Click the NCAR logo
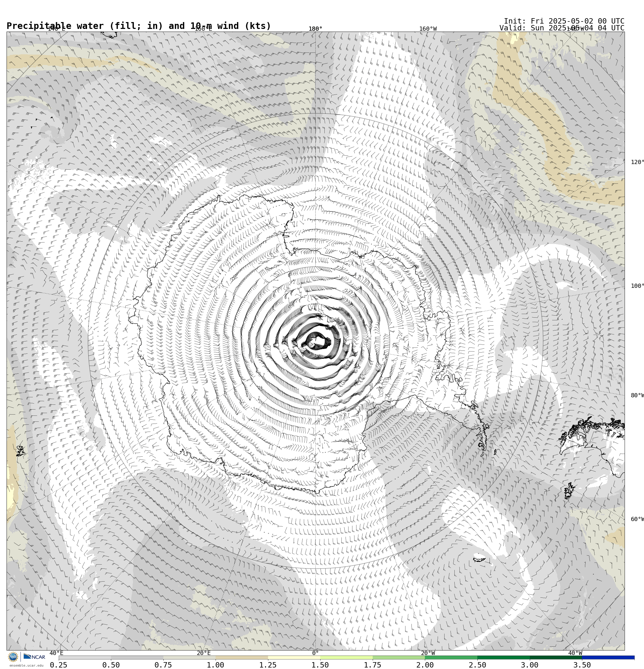Screen dimensions: 644x669 click(34, 657)
